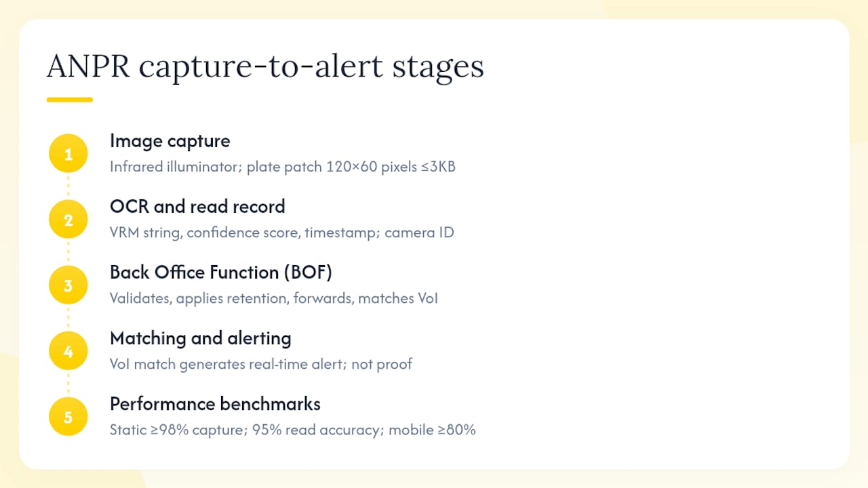Select the Image capture heading

tap(170, 141)
